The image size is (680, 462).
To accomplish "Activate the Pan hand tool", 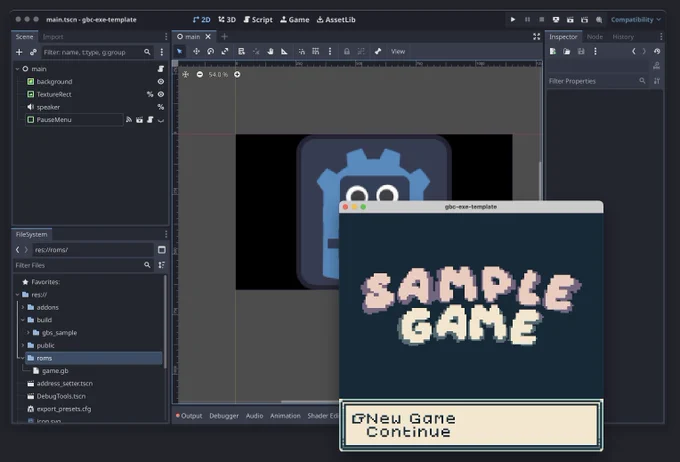I will 270,51.
